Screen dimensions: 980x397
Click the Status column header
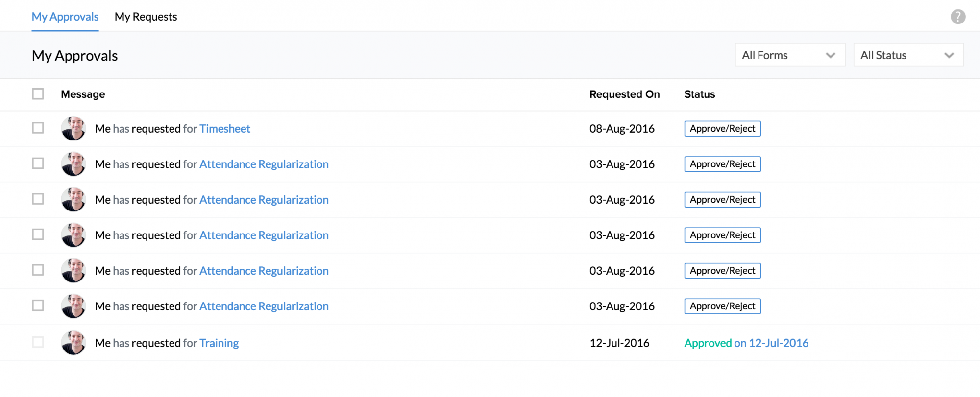[699, 94]
